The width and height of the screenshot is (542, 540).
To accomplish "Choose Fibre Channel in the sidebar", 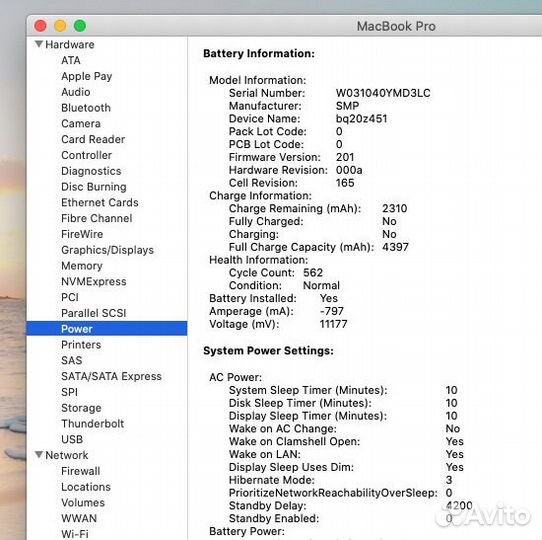I will coord(96,218).
